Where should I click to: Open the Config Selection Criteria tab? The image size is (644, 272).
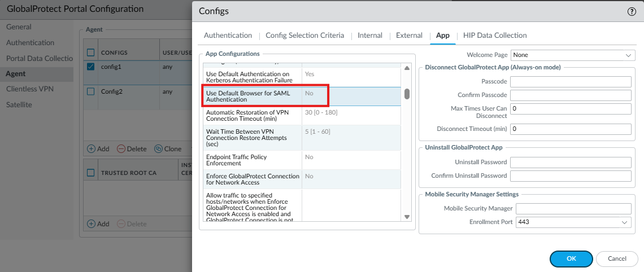tap(304, 35)
